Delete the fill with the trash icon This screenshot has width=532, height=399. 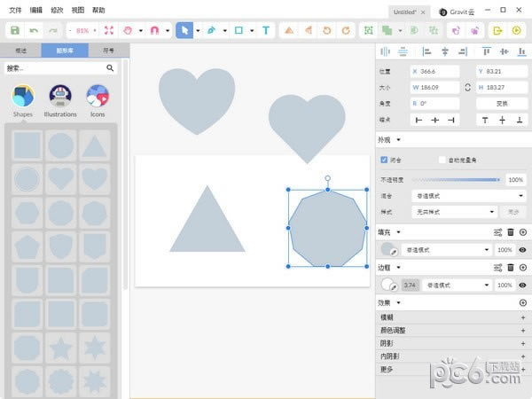[511, 232]
